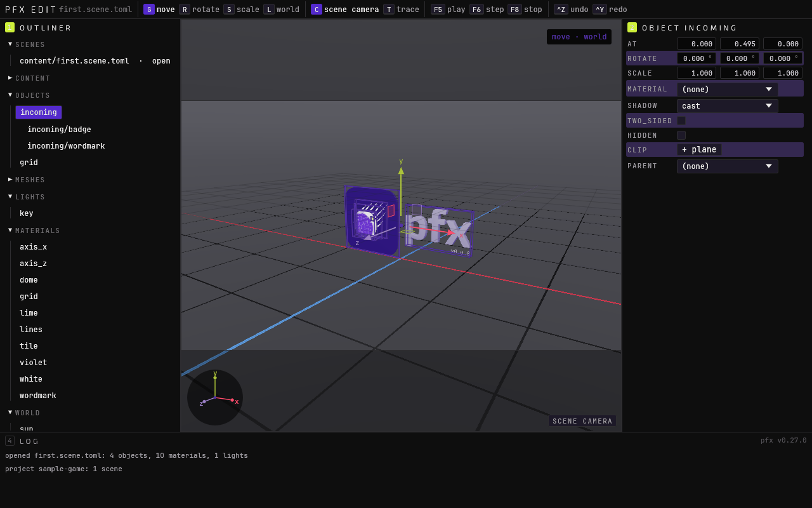Click the Y axis on orientation gizmo
The image size is (812, 508).
pos(215,377)
